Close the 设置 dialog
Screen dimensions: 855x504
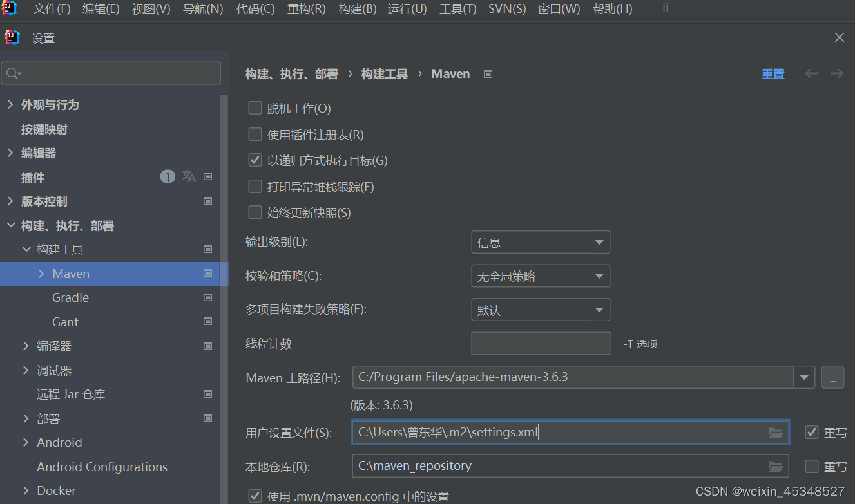(840, 37)
